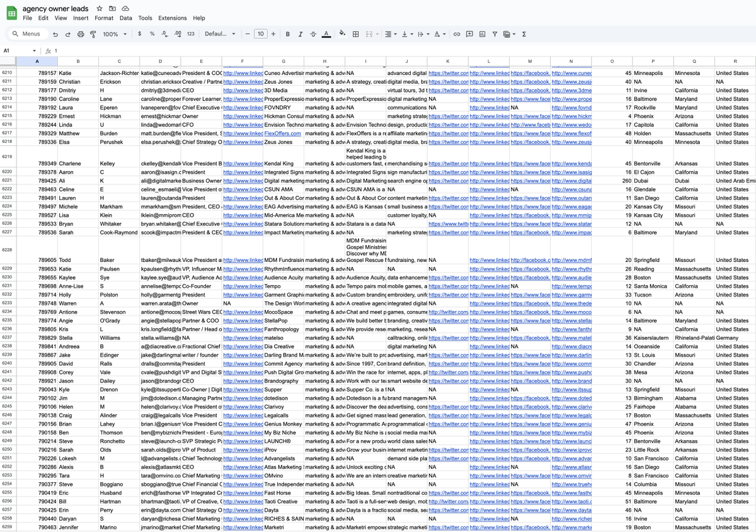Insert a comment with the toolbar icon
Screen dimensions: 756x532
point(469,34)
